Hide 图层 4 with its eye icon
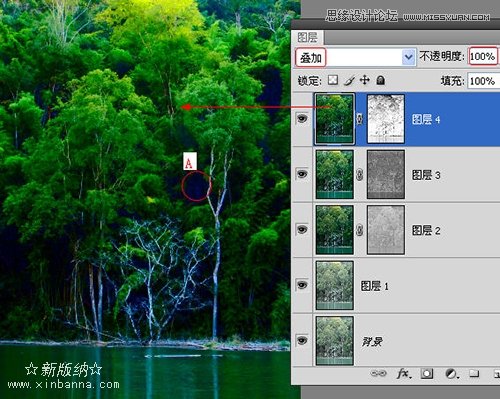500x399 pixels. coord(302,118)
